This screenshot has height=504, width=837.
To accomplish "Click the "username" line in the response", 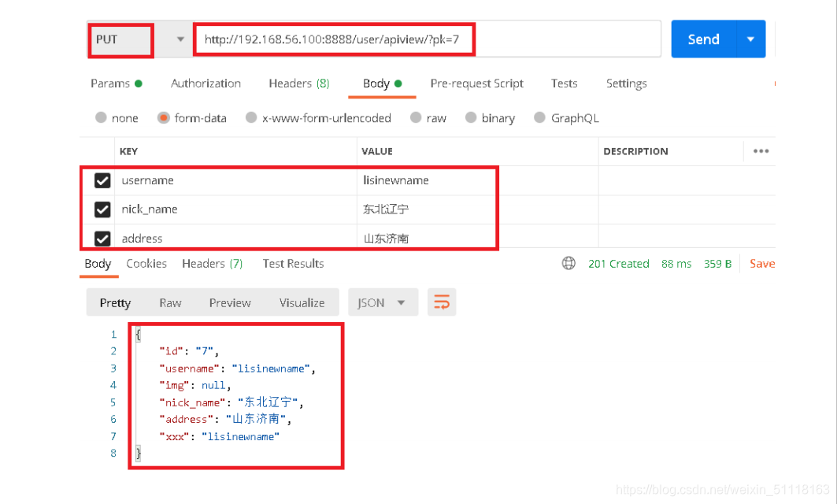I will tap(237, 369).
